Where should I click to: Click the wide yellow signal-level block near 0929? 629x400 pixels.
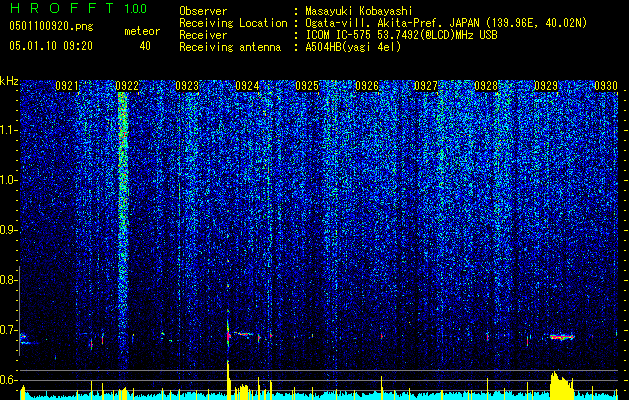pyautogui.click(x=562, y=385)
